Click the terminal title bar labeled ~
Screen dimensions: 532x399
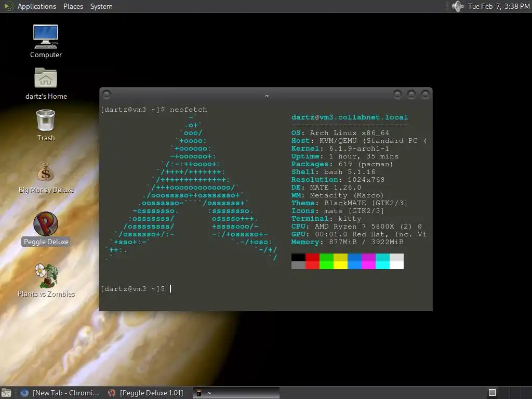pos(267,96)
